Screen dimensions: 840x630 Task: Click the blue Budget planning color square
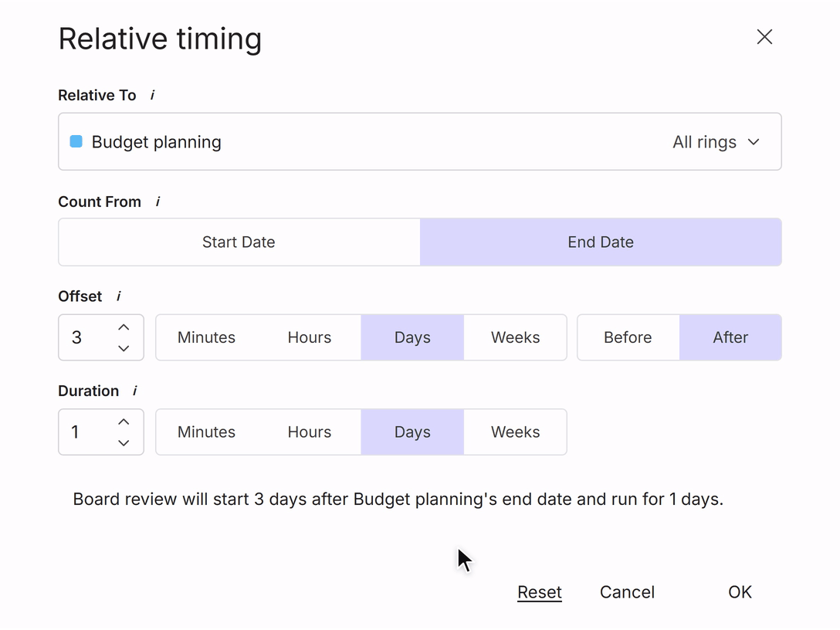(x=76, y=141)
